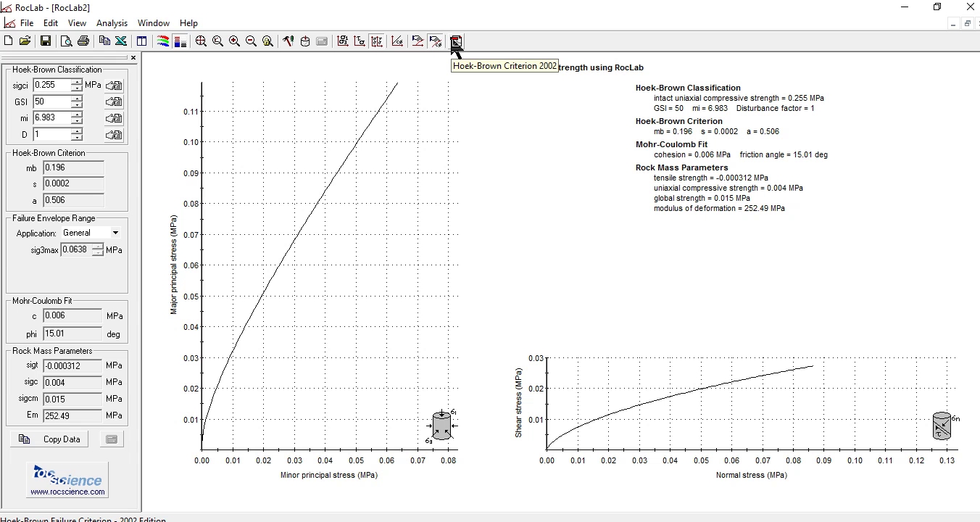Expand the Application dropdown showing General
Screen dimensions: 980x522
click(115, 233)
